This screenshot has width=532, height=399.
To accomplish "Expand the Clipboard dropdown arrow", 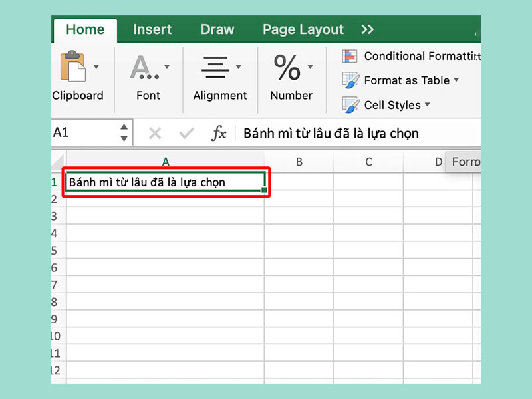I will 96,66.
